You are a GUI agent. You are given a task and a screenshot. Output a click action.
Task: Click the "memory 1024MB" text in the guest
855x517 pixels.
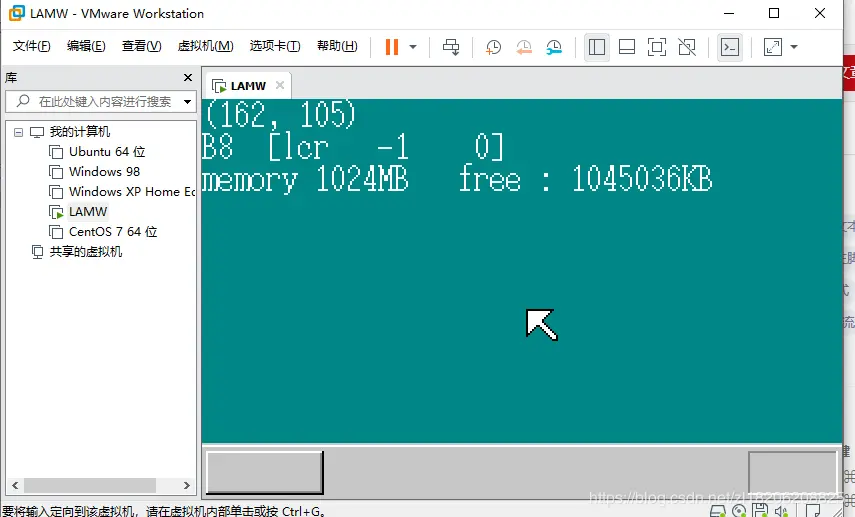(305, 179)
